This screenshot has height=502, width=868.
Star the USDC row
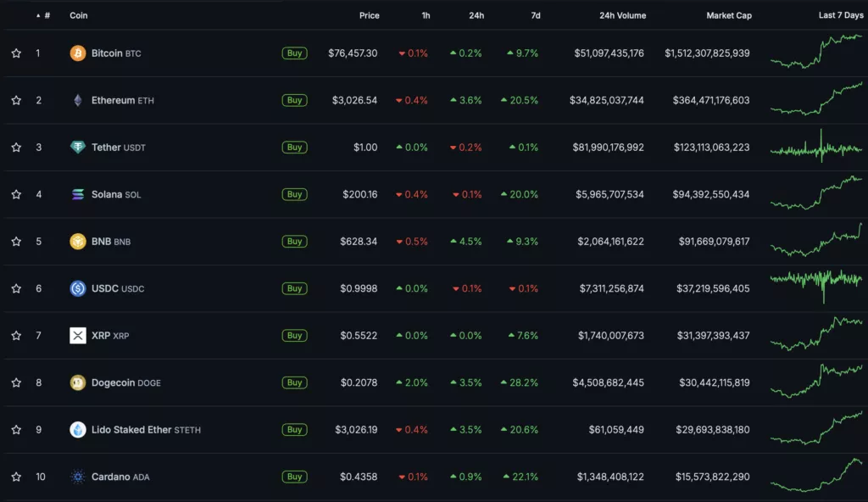16,288
